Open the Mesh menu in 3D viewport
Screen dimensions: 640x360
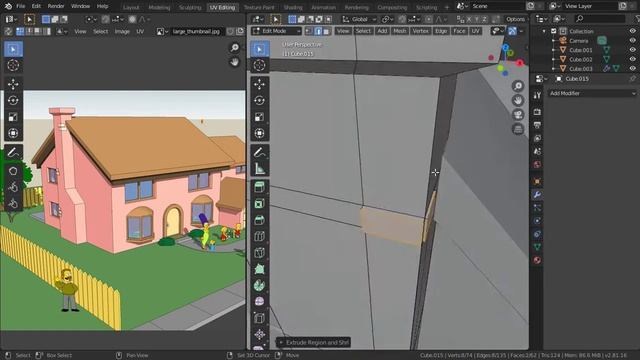click(x=400, y=31)
